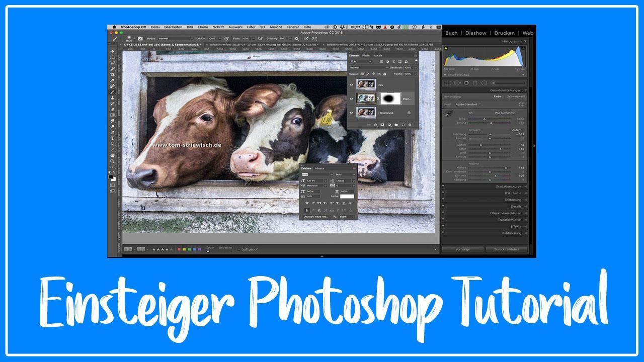Screen dimensions: 644x362
Task: Click the Belichtung slider handle
Action: [x=490, y=134]
